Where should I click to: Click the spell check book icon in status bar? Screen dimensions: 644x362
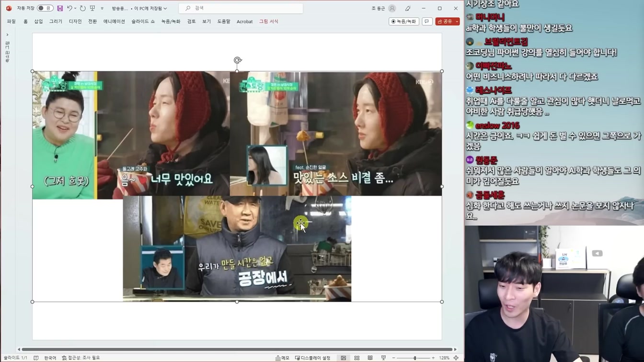tap(36, 358)
